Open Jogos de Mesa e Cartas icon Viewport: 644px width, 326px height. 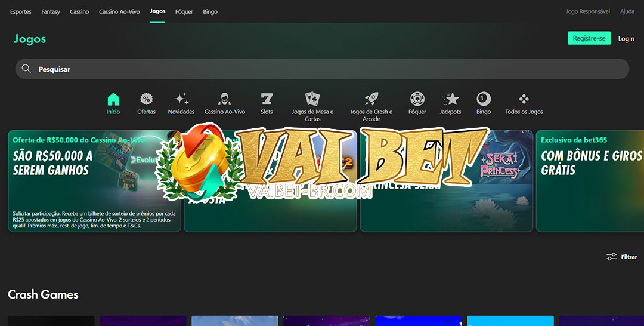(x=312, y=99)
